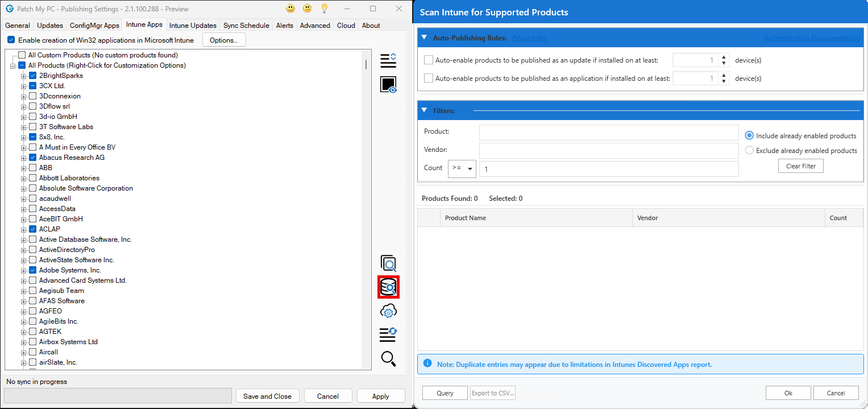Select the Scan Intune for Supported Products icon
Viewport: 868px width, 409px height.
pos(388,287)
